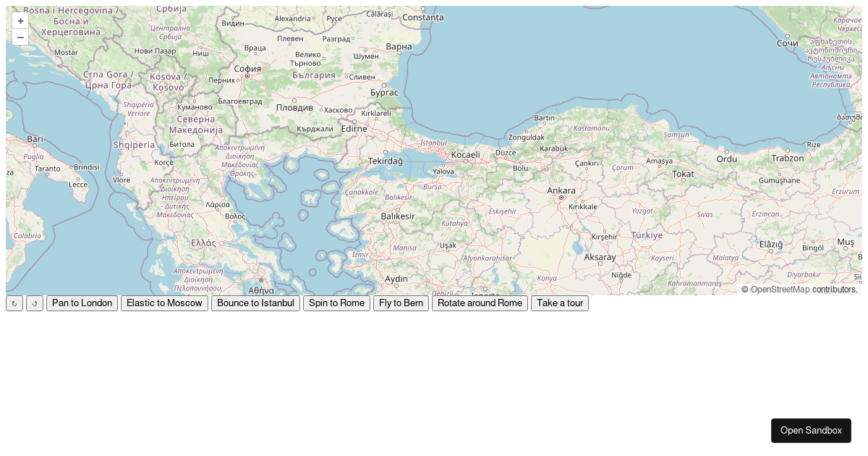Image resolution: width=868 pixels, height=456 pixels.
Task: Click the Kocaeli city label
Action: click(465, 154)
